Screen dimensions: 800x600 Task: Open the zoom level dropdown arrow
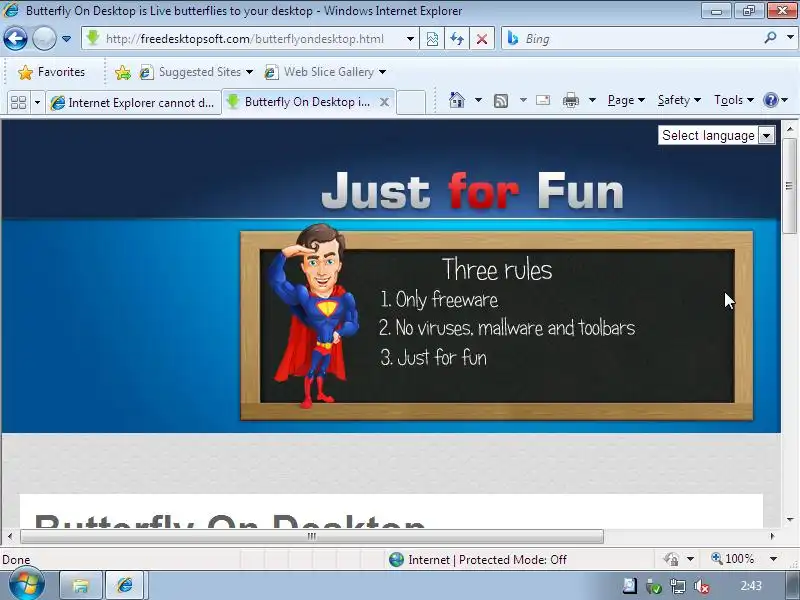[x=773, y=559]
